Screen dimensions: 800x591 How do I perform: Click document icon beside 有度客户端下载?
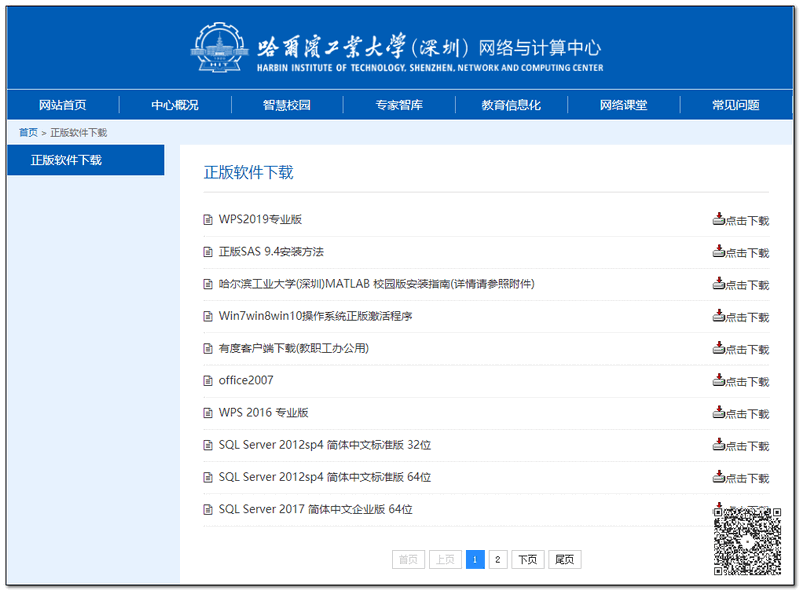[208, 348]
